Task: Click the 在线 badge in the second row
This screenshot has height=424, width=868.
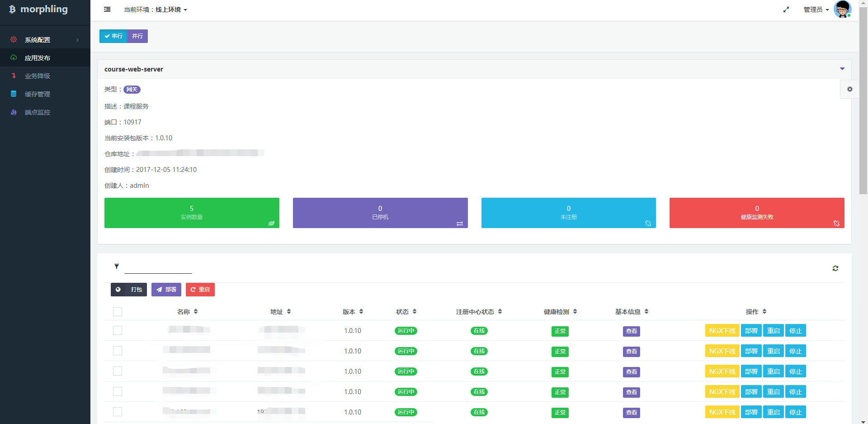Action: [x=479, y=351]
